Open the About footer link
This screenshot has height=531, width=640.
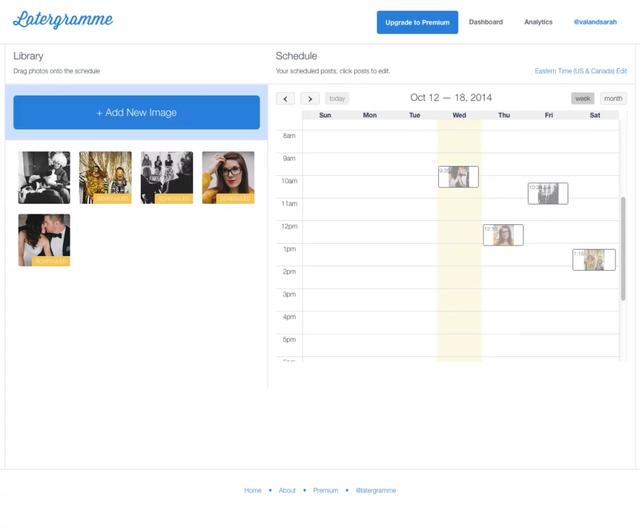pyautogui.click(x=287, y=490)
